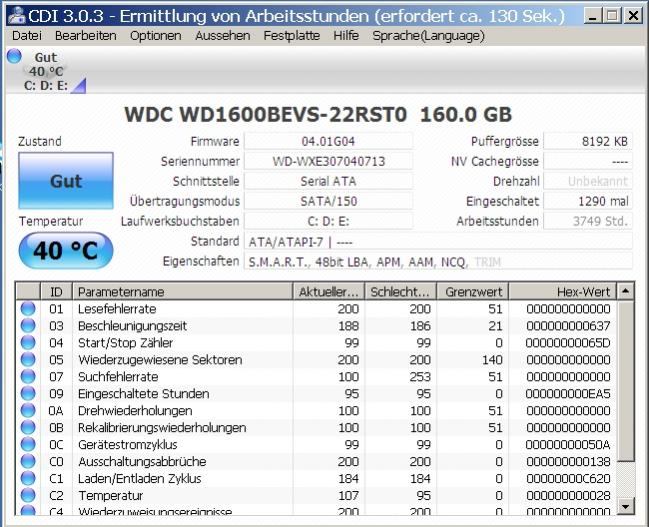Click status orb for Wiederzugewiesene Sektoren row

[x=28, y=360]
